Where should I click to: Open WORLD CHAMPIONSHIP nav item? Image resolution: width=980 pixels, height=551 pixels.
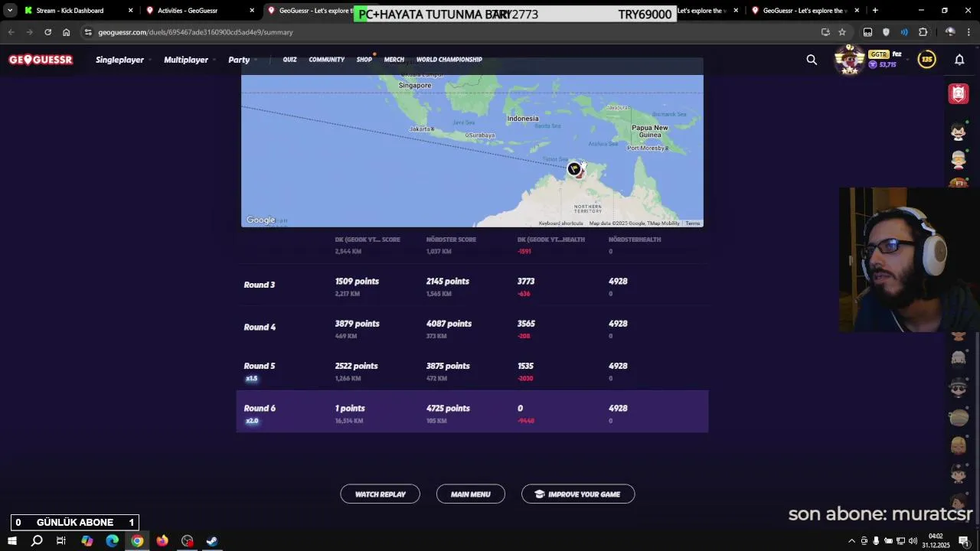[x=449, y=60]
